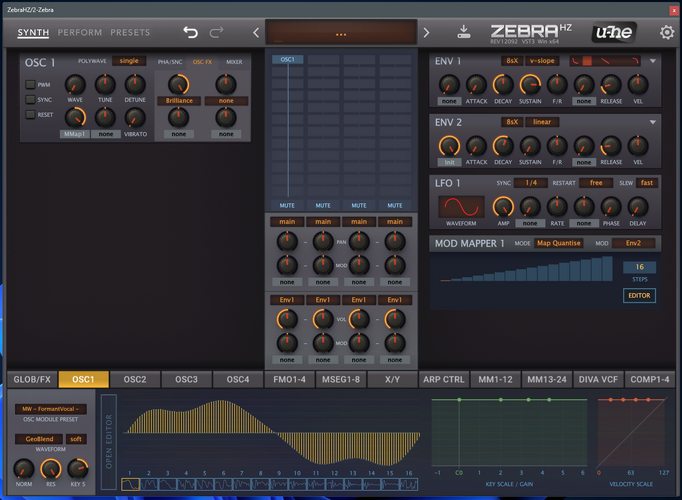Image resolution: width=682 pixels, height=500 pixels.
Task: Mute the fourth mixer lane
Action: coord(394,205)
